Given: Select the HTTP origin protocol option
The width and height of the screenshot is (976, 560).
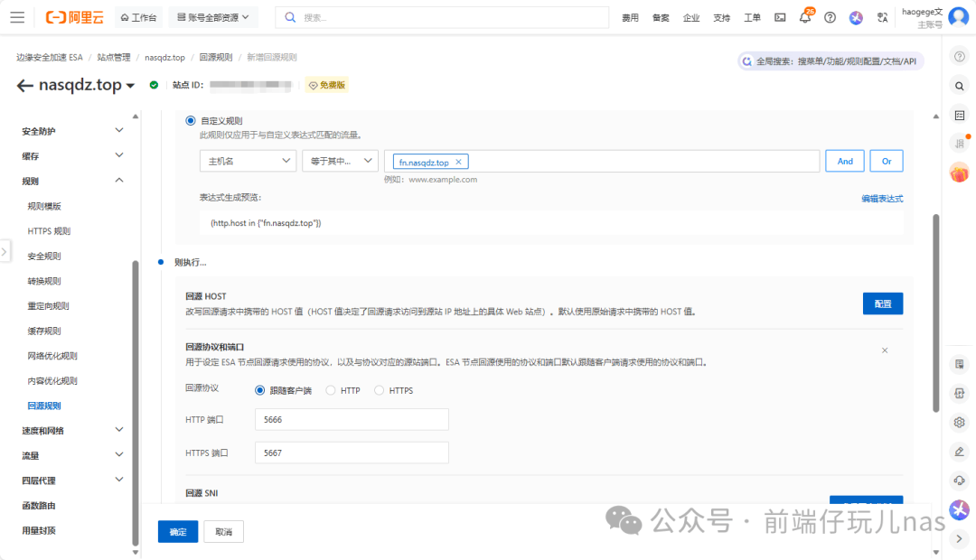Looking at the screenshot, I should coord(331,390).
